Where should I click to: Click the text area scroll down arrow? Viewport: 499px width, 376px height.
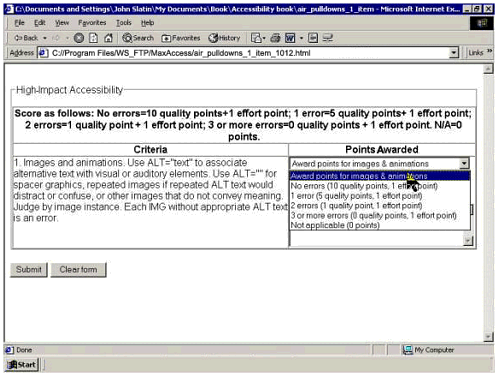(468, 240)
